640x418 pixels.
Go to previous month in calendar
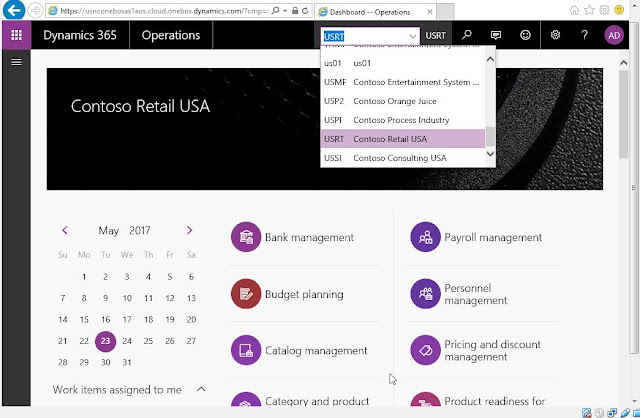[x=65, y=230]
